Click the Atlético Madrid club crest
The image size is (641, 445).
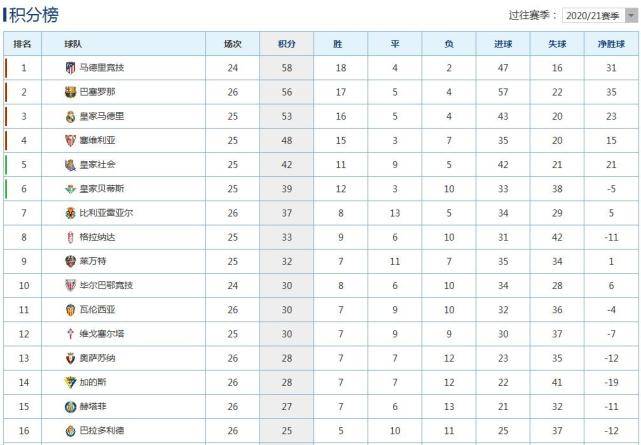pyautogui.click(x=70, y=68)
